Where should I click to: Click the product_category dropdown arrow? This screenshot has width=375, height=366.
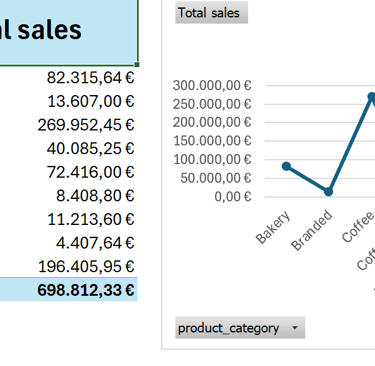[295, 328]
